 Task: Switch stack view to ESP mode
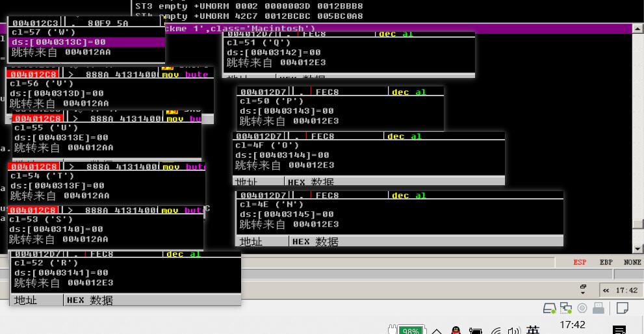(x=580, y=262)
